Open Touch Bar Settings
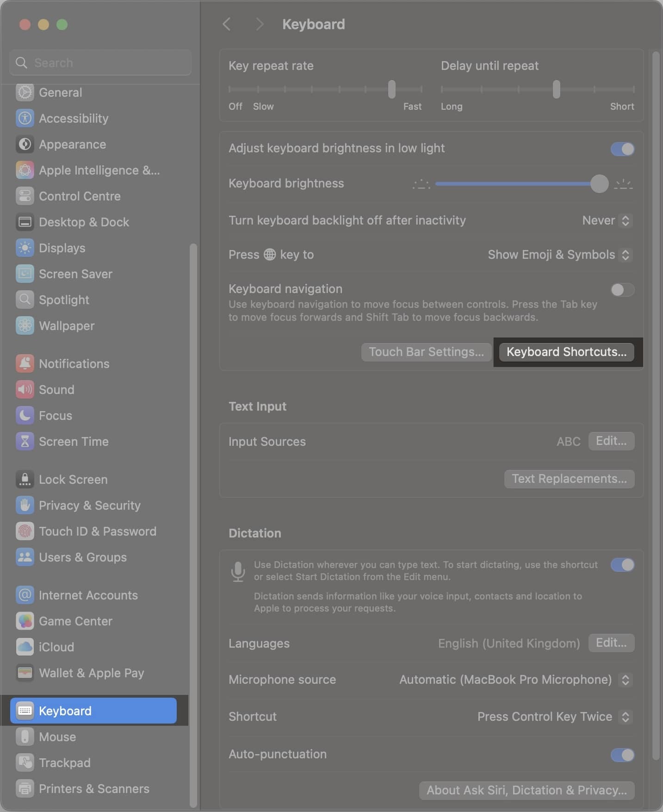This screenshot has width=663, height=812. (x=426, y=352)
